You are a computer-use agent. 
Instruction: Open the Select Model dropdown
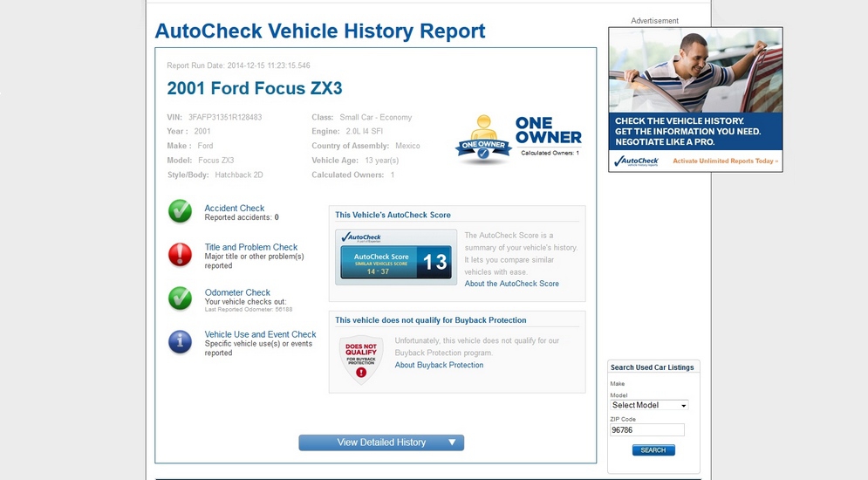tap(649, 405)
